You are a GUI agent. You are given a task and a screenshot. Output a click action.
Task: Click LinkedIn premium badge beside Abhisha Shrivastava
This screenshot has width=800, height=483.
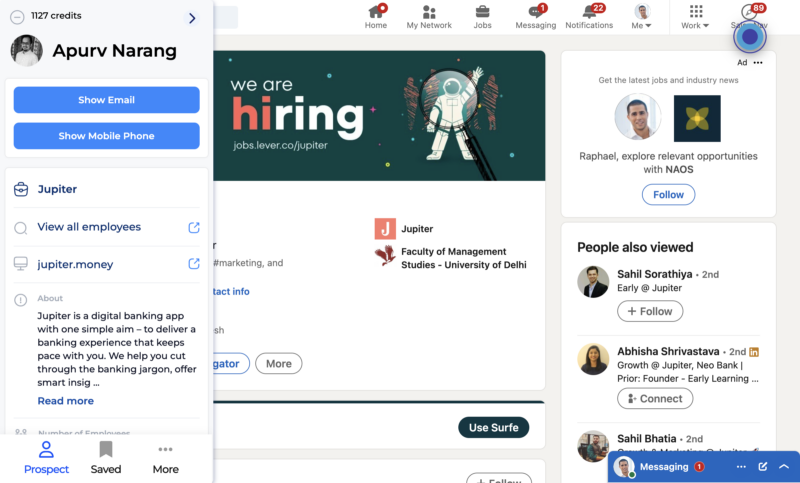(754, 352)
